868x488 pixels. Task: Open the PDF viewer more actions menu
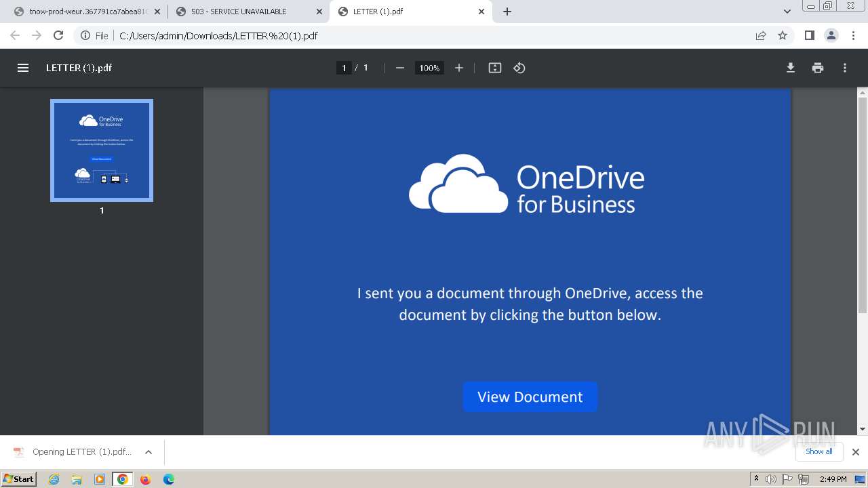coord(845,68)
